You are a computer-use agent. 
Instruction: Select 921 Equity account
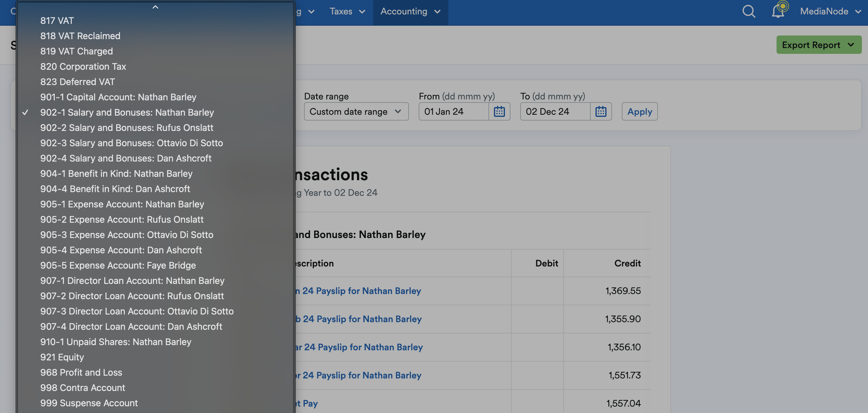click(156, 357)
